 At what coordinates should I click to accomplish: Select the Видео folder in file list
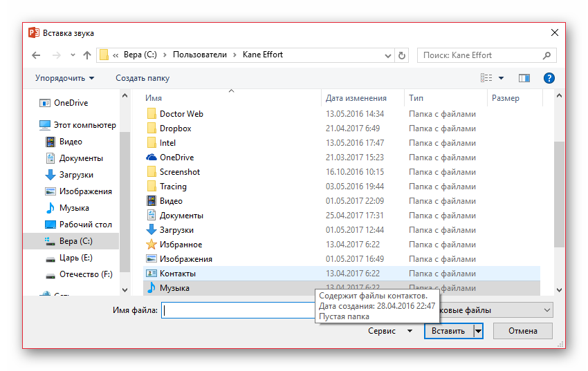[171, 201]
